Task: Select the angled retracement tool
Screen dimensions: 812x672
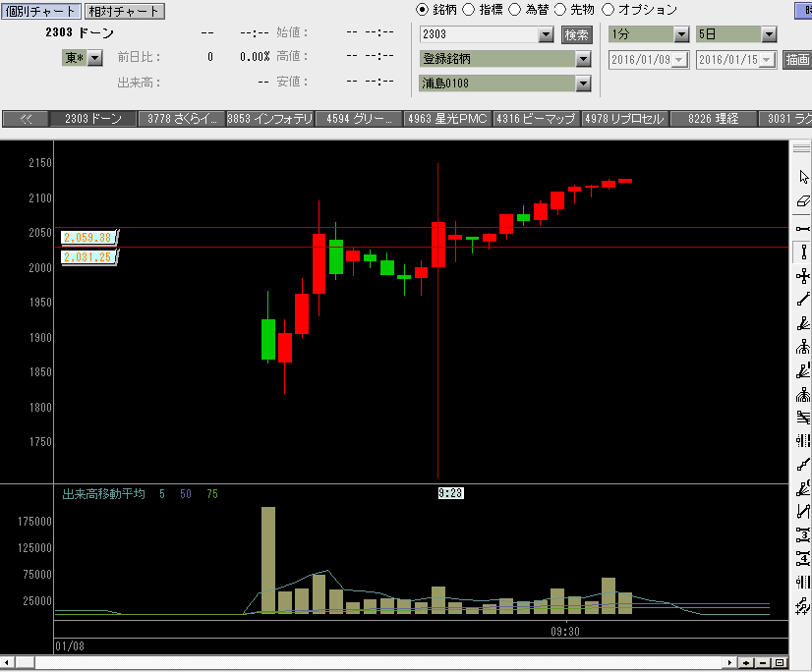Action: point(803,512)
